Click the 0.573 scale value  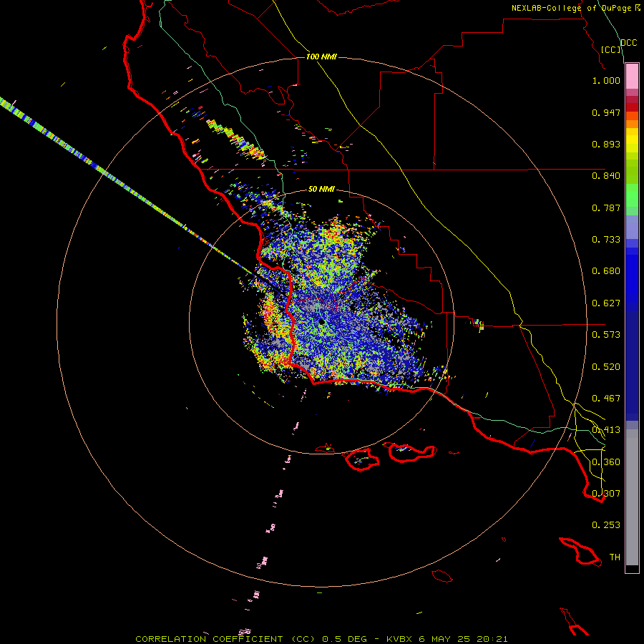(x=606, y=335)
